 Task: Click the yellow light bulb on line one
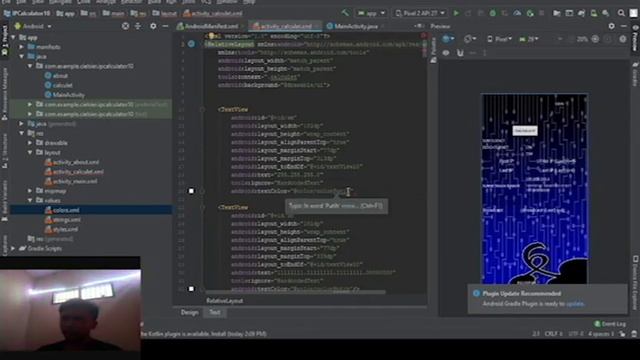[x=211, y=36]
